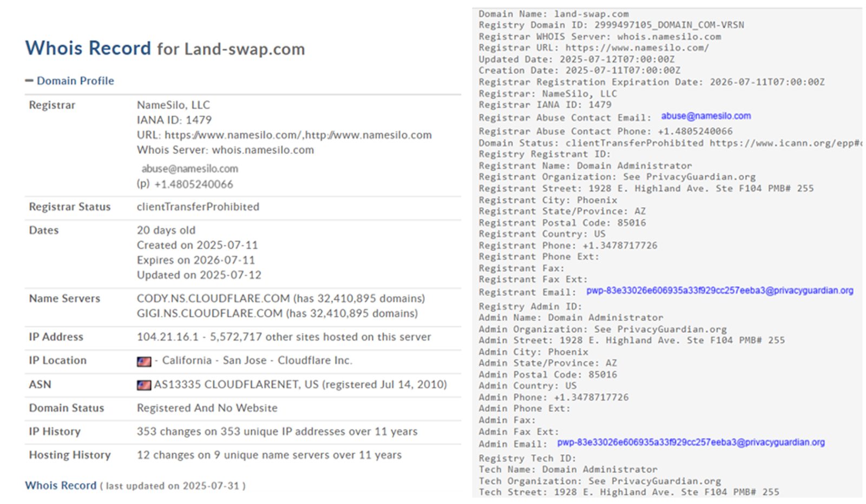The image size is (866, 504).
Task: Click the 'Tech Street' line
Action: (x=629, y=492)
